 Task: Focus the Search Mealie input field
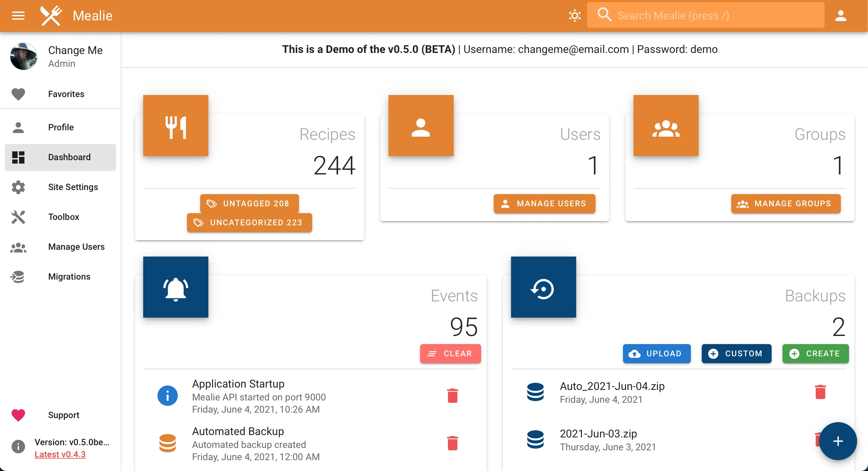705,15
